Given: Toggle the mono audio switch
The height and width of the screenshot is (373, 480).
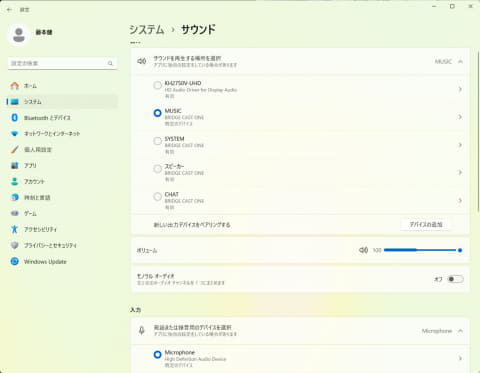Looking at the screenshot, I should 455,279.
